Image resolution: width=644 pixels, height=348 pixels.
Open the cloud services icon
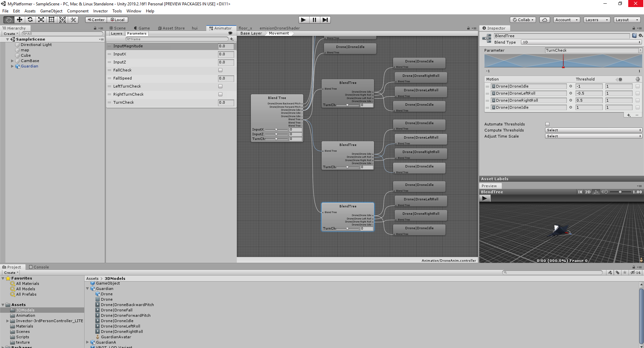pos(545,20)
